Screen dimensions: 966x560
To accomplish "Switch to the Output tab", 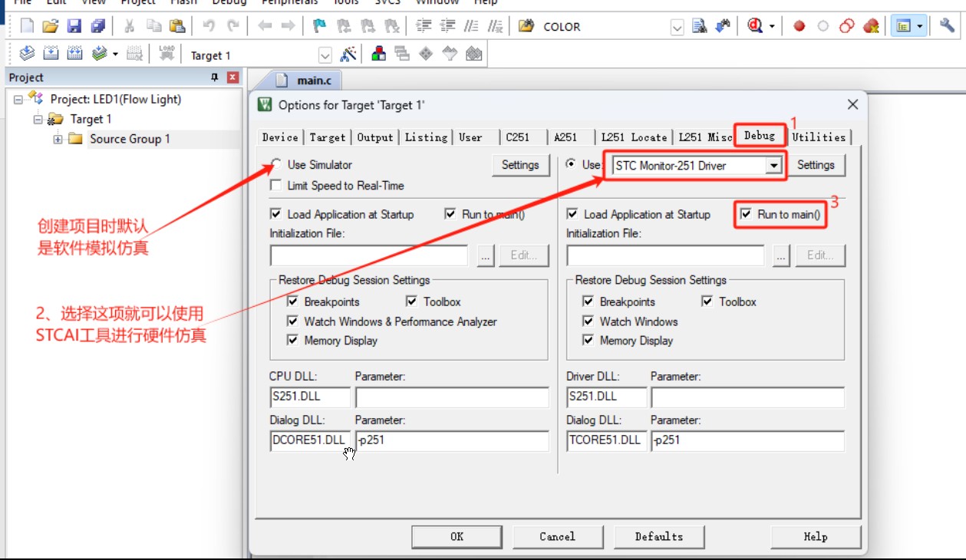I will pos(375,137).
